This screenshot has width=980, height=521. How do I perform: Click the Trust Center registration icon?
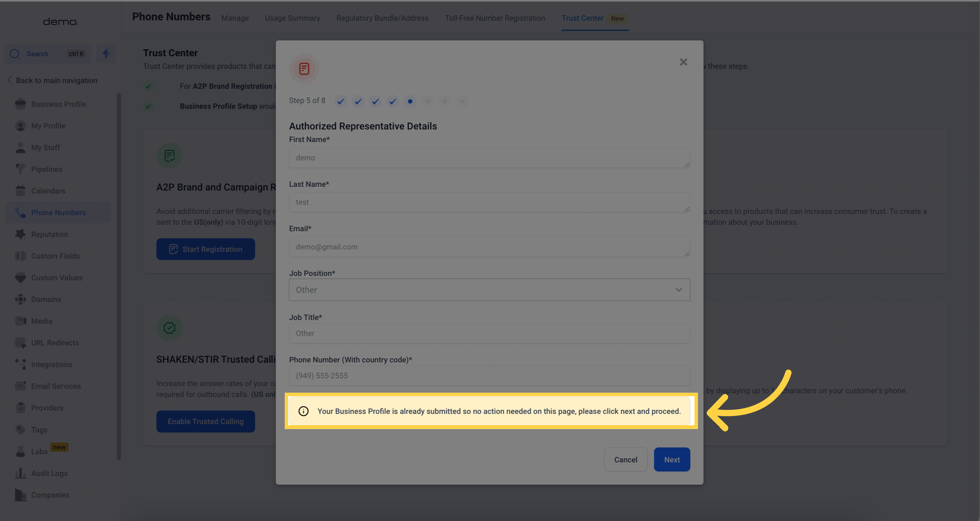pyautogui.click(x=304, y=69)
